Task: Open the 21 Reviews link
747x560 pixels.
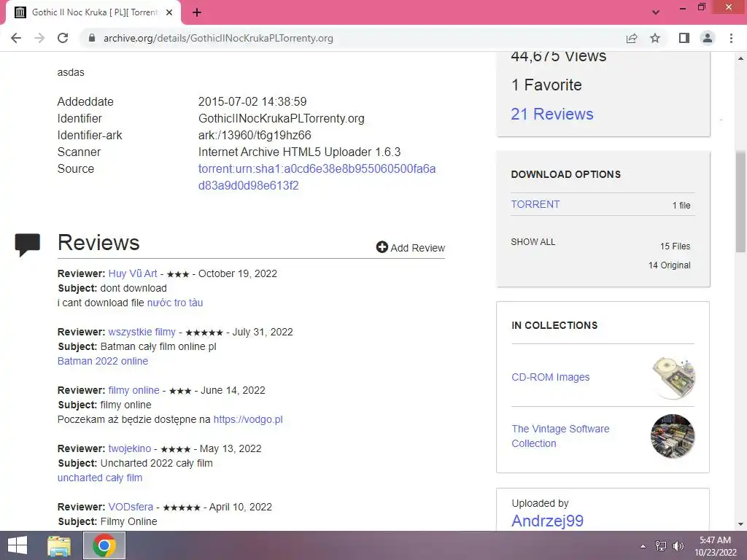Action: click(x=551, y=114)
